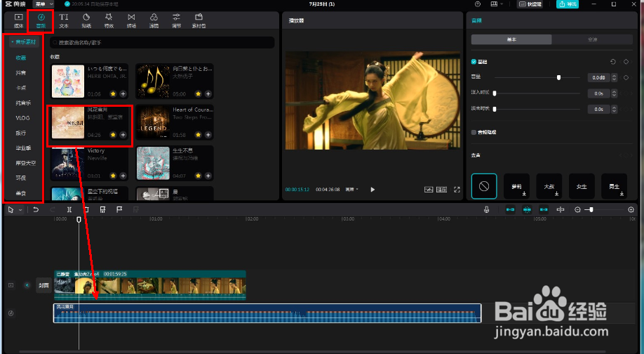Viewport: 644px width, 354px height.
Task: Click the 导出 export button
Action: tap(568, 4)
